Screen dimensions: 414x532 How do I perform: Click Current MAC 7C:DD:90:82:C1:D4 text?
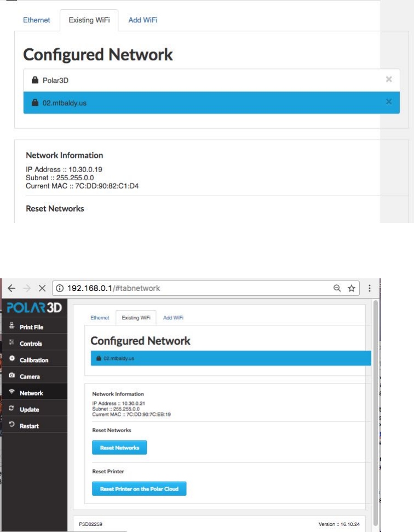tap(82, 186)
